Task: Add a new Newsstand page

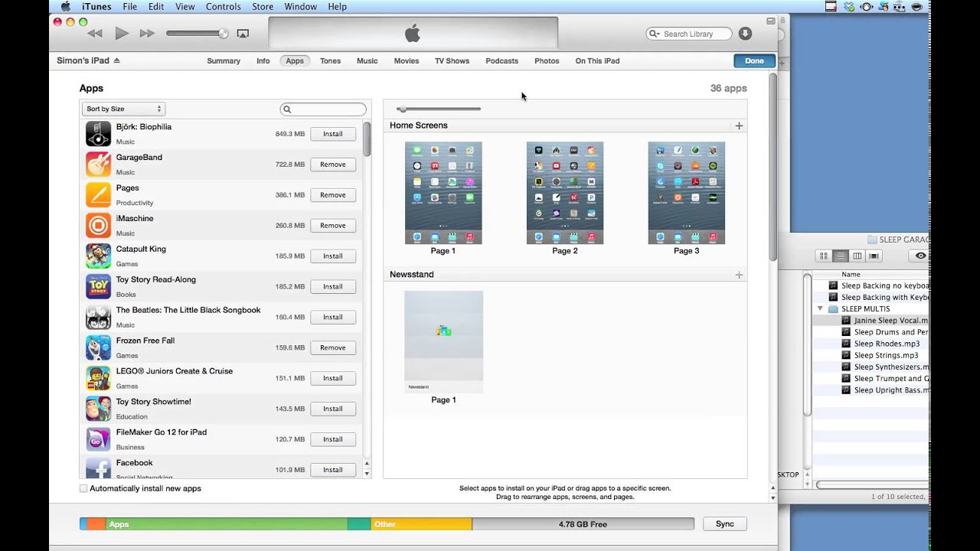Action: (739, 275)
